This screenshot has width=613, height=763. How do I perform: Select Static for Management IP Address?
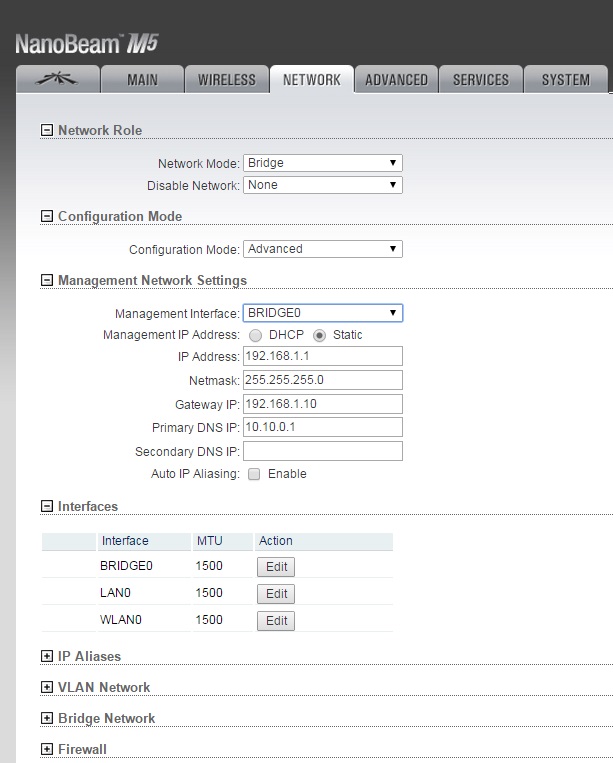click(x=320, y=335)
